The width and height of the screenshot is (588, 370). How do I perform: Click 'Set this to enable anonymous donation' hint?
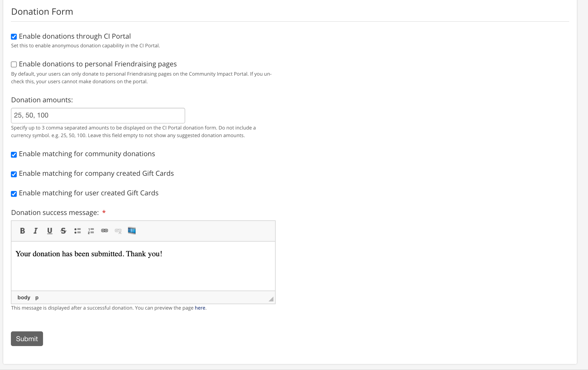point(86,46)
